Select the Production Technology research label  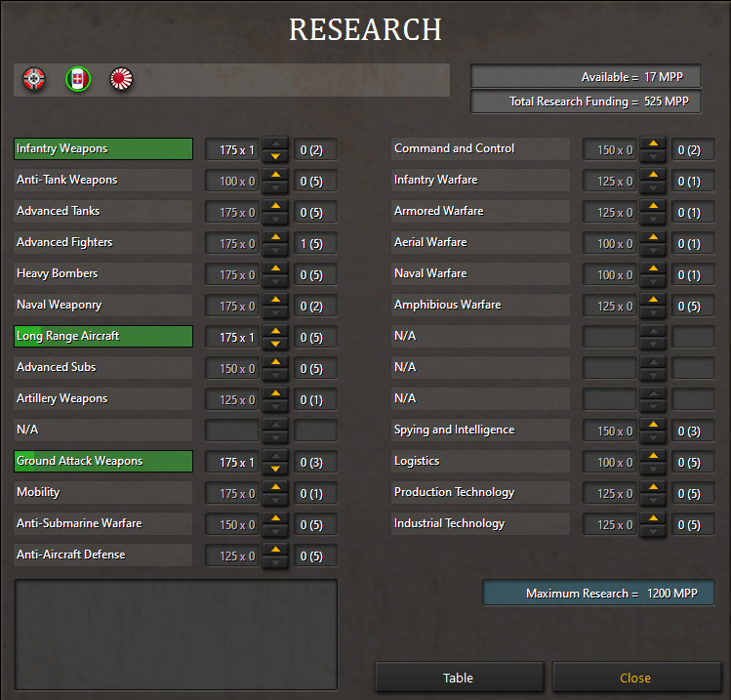click(480, 492)
